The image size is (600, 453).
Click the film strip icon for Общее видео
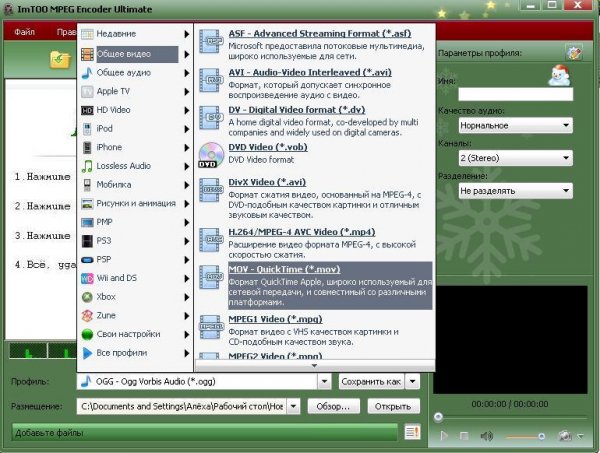pos(87,54)
